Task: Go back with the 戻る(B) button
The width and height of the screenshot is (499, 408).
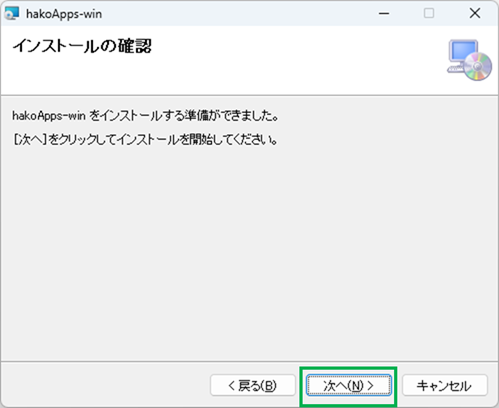Action: click(253, 386)
